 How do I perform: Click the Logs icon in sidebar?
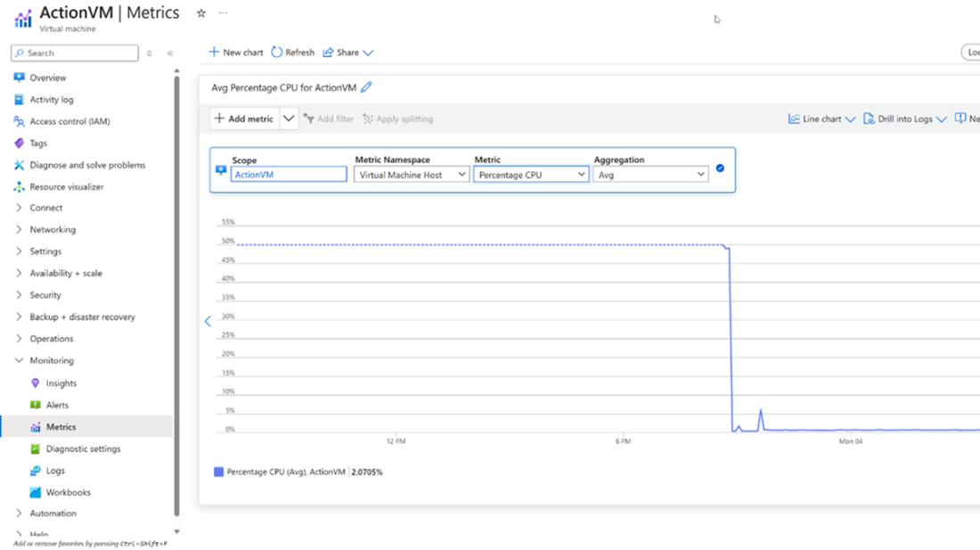click(35, 471)
